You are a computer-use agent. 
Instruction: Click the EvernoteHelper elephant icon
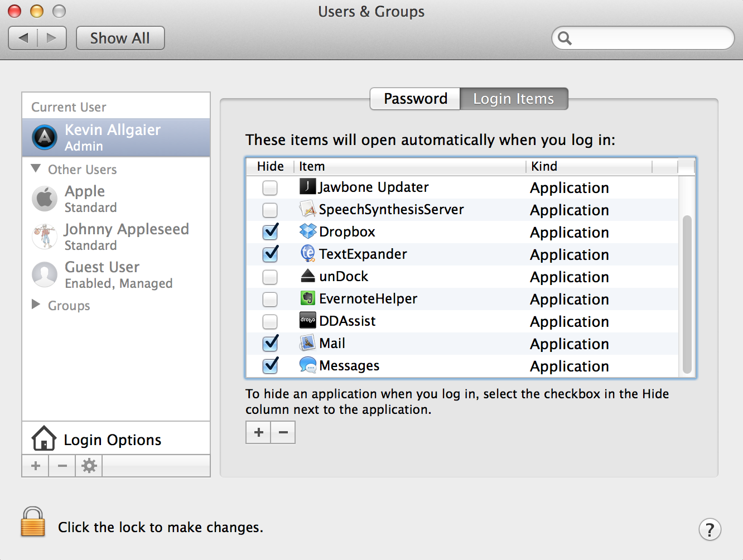coord(307,298)
